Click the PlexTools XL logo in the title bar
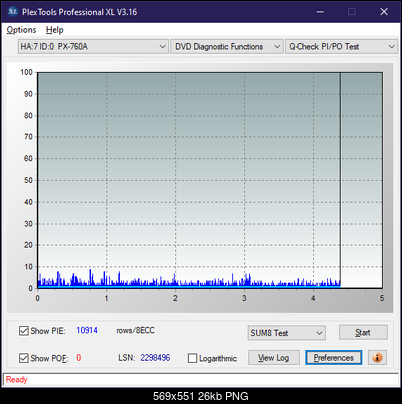The width and height of the screenshot is (402, 404). point(13,12)
